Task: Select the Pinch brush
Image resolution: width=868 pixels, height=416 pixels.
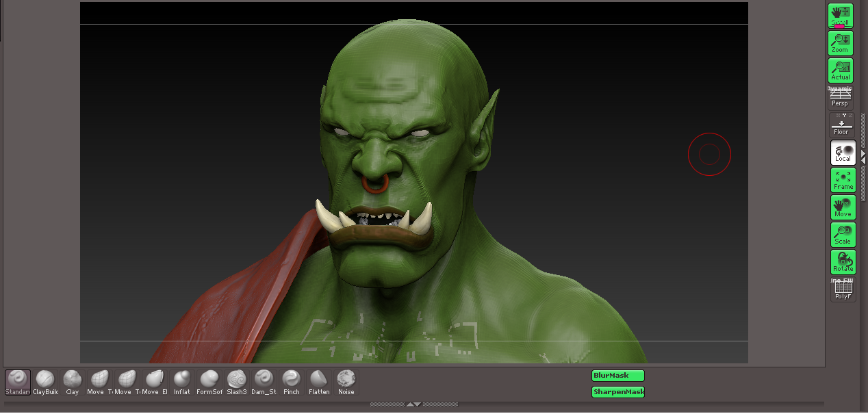Action: pyautogui.click(x=292, y=382)
